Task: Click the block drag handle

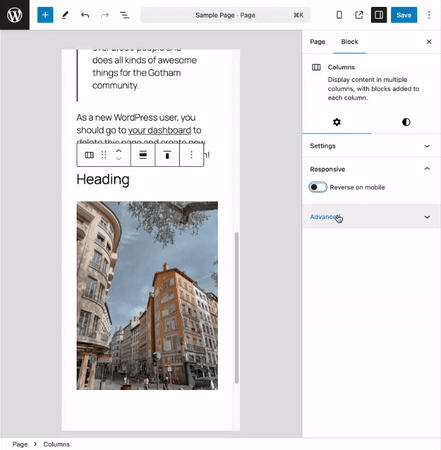Action: (x=104, y=155)
